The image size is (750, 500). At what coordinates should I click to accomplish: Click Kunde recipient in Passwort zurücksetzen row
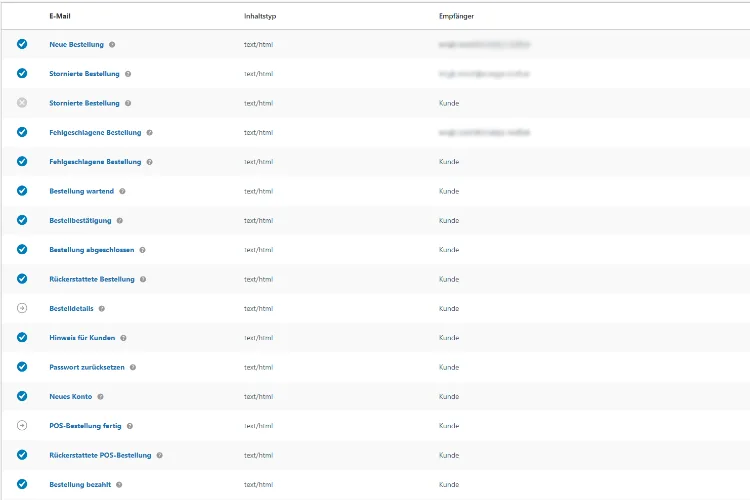449,367
